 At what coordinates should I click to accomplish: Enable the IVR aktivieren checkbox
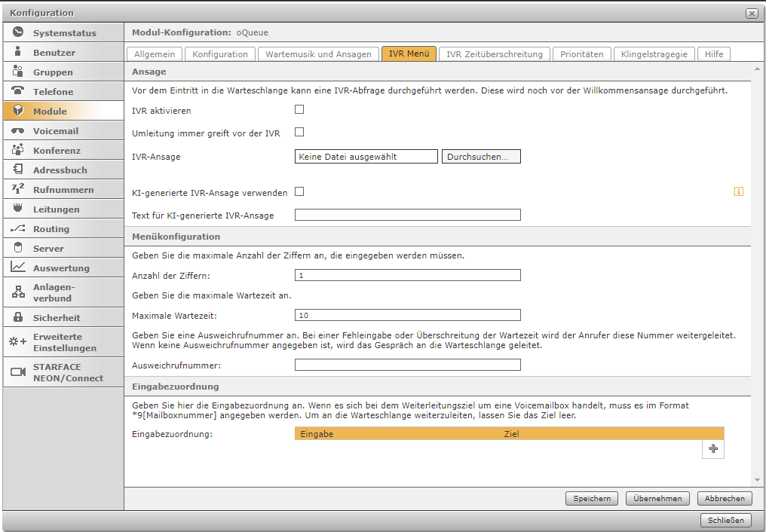click(x=299, y=110)
